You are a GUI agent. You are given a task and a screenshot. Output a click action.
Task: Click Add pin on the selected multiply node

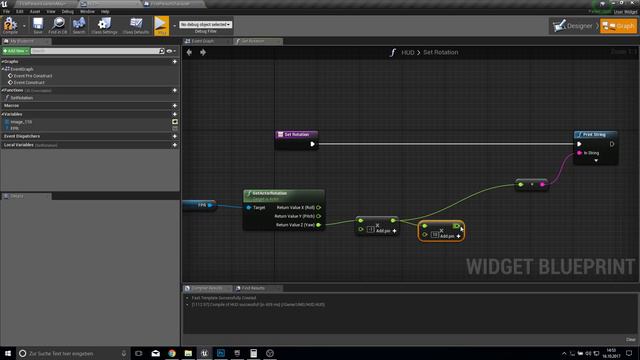tap(450, 236)
